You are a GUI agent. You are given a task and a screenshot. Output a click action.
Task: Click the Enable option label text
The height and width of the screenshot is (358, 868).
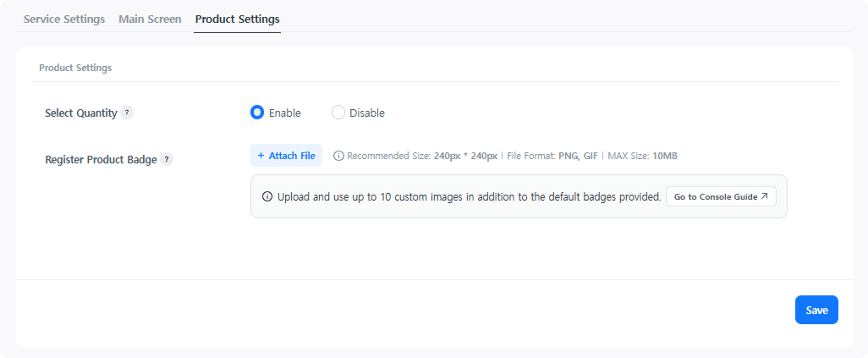click(284, 113)
